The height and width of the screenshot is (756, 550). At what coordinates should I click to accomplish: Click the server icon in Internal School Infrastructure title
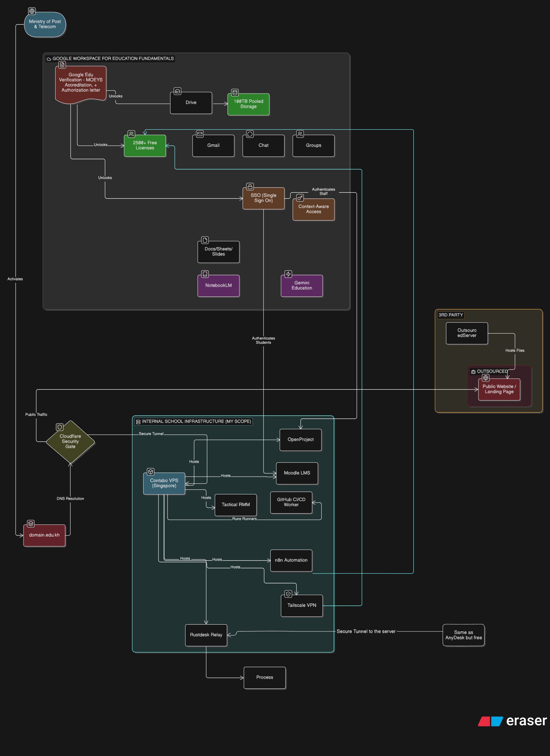click(x=138, y=422)
